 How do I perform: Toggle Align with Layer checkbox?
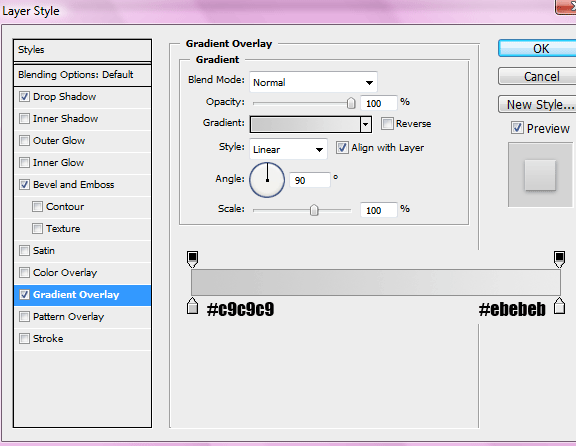(342, 148)
